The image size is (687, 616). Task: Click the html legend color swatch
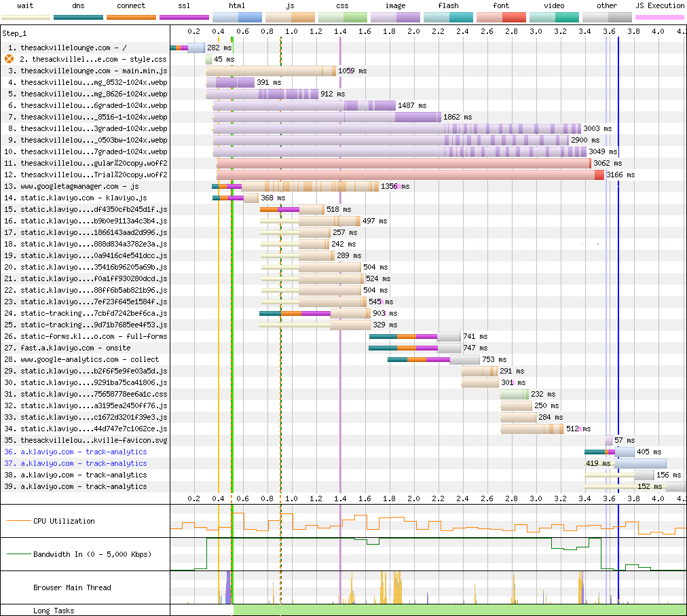[237, 18]
